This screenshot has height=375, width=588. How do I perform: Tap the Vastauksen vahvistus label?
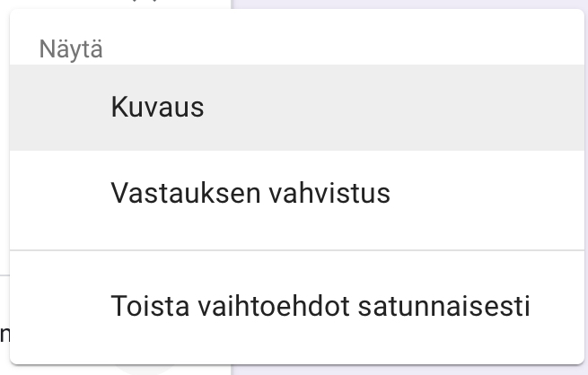(250, 193)
